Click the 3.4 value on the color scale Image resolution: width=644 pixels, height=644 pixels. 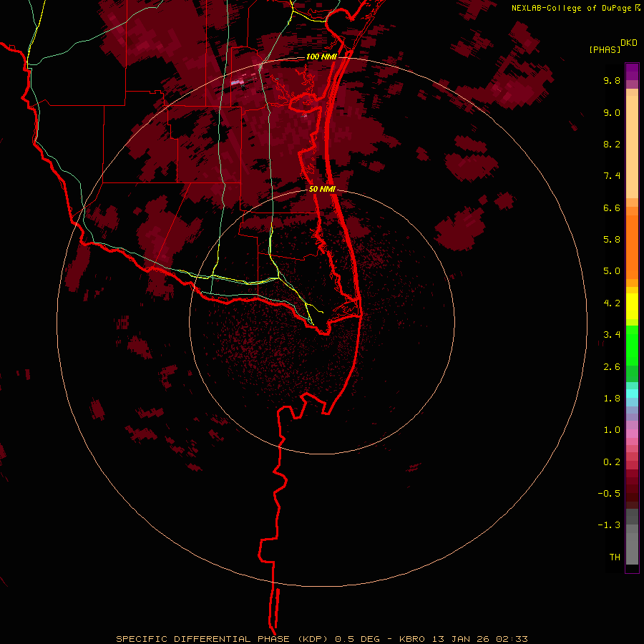pos(612,335)
